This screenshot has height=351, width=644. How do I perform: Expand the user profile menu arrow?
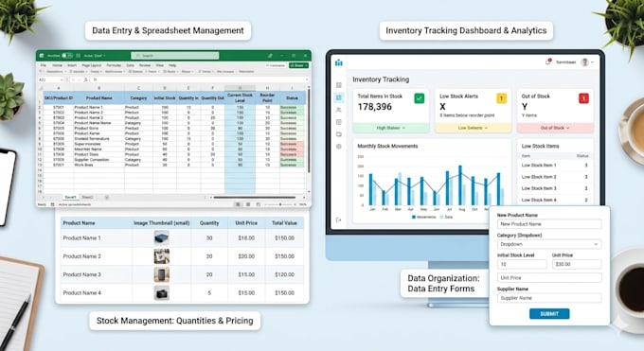tap(593, 62)
